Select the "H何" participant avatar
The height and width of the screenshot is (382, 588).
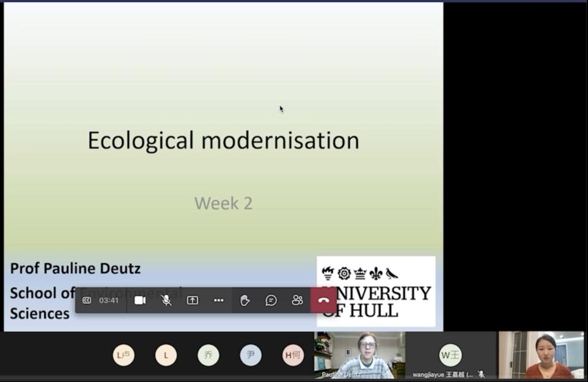click(293, 355)
